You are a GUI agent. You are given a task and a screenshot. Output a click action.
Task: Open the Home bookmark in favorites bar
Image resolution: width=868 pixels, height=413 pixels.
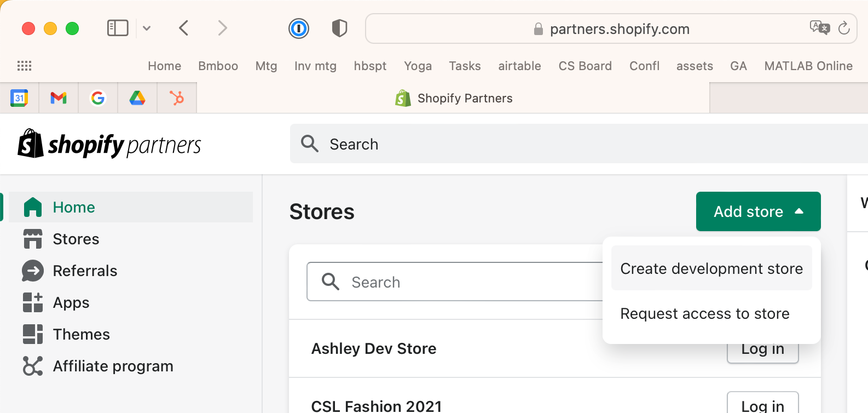pyautogui.click(x=164, y=66)
